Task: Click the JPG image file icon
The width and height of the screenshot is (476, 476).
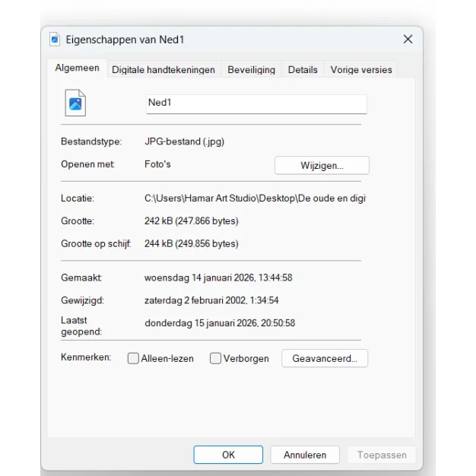Action: 75,104
